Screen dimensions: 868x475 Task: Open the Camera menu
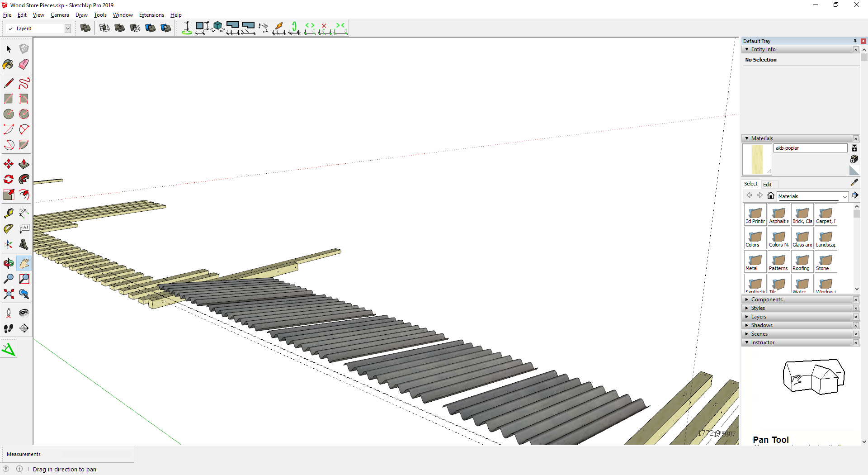coord(60,15)
